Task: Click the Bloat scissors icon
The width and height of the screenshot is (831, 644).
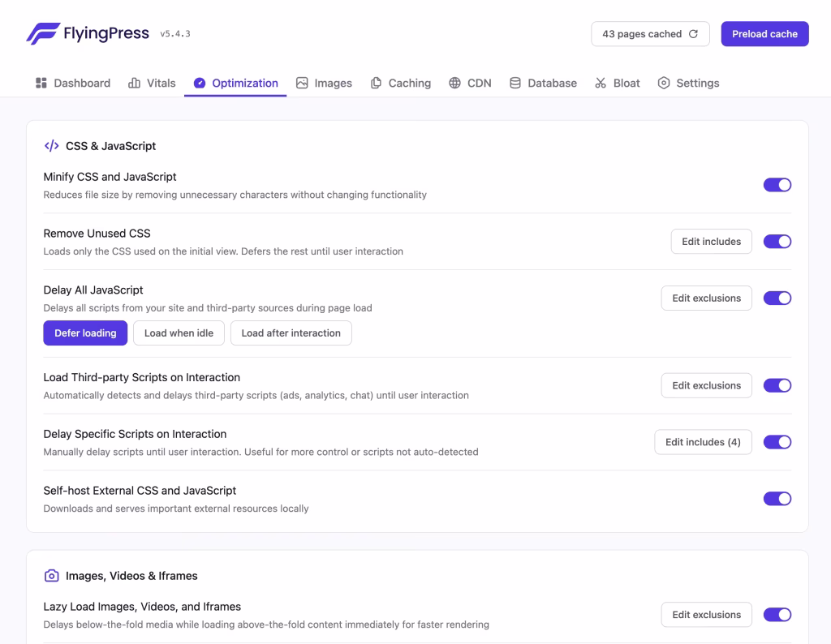Action: point(601,83)
